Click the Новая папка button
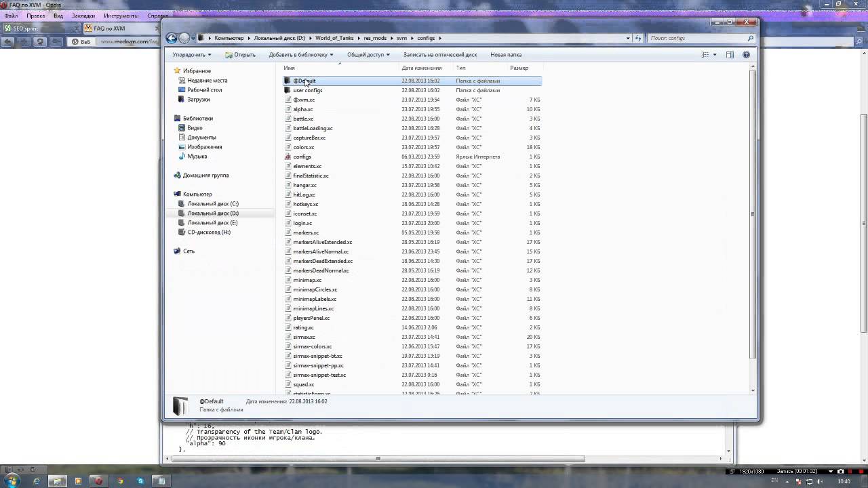Image resolution: width=868 pixels, height=488 pixels. (506, 55)
